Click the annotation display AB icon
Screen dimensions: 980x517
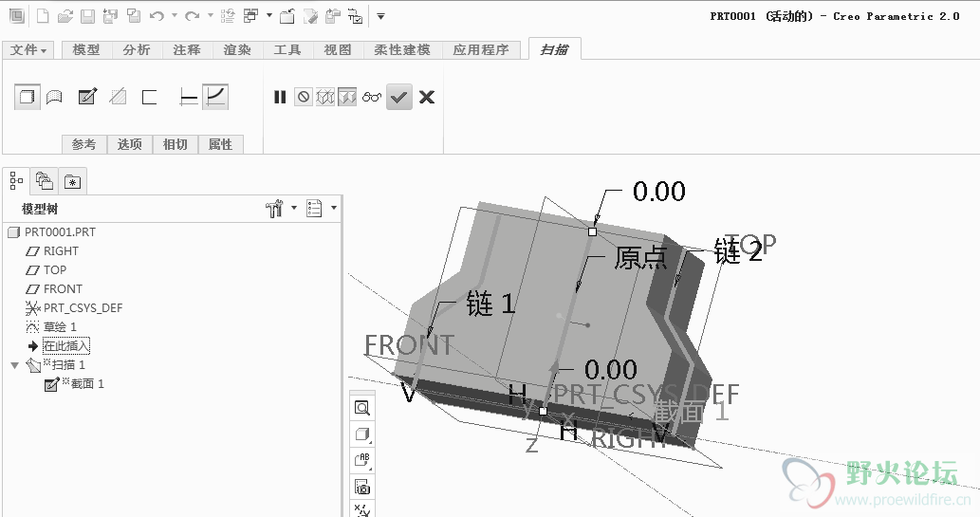pyautogui.click(x=361, y=461)
